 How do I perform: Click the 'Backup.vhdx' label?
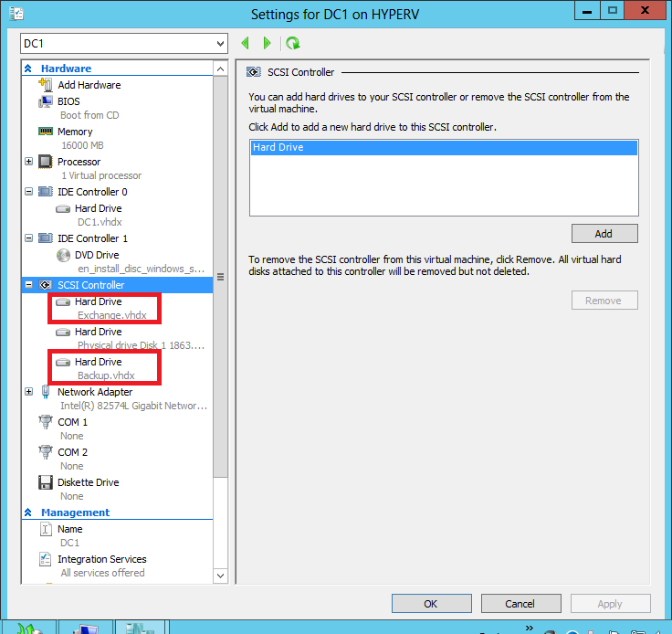coord(106,375)
